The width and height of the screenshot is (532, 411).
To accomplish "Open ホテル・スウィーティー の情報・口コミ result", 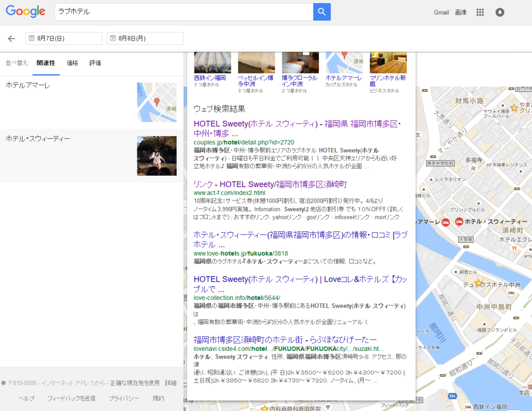I will [300, 240].
